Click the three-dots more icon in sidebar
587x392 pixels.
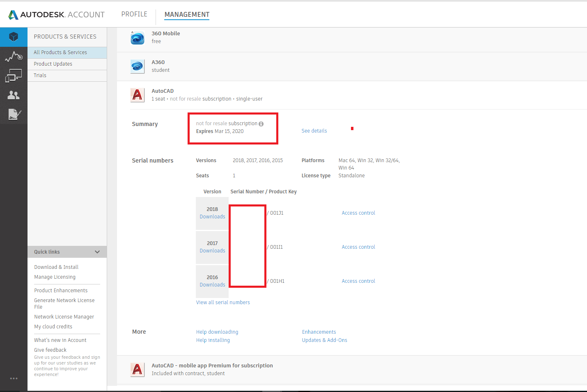14,378
